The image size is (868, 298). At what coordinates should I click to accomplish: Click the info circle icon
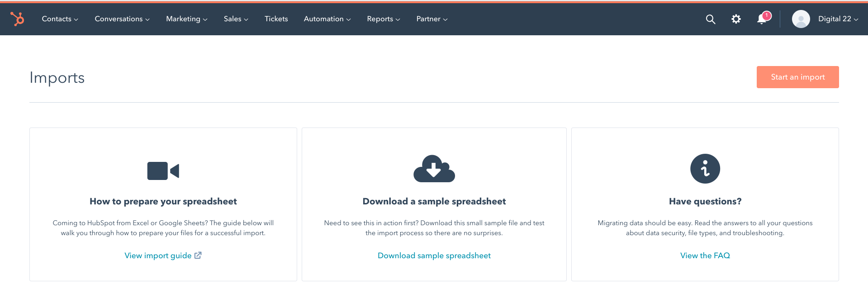[x=705, y=169]
